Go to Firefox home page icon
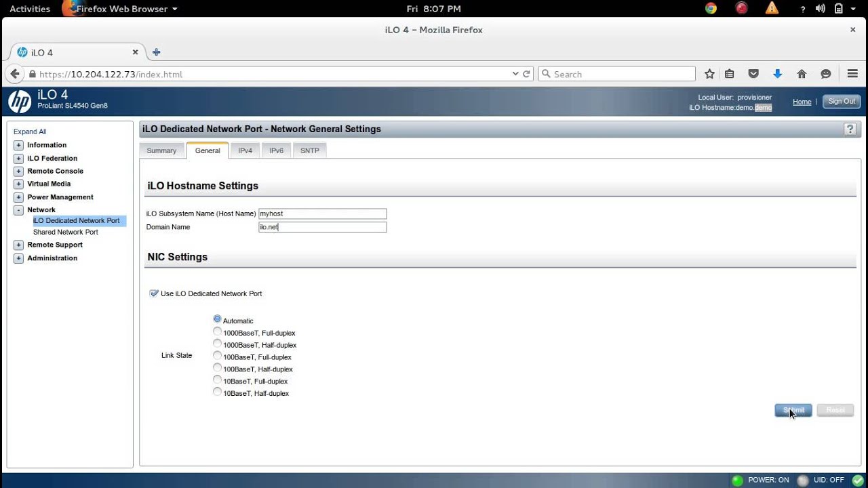 tap(802, 74)
